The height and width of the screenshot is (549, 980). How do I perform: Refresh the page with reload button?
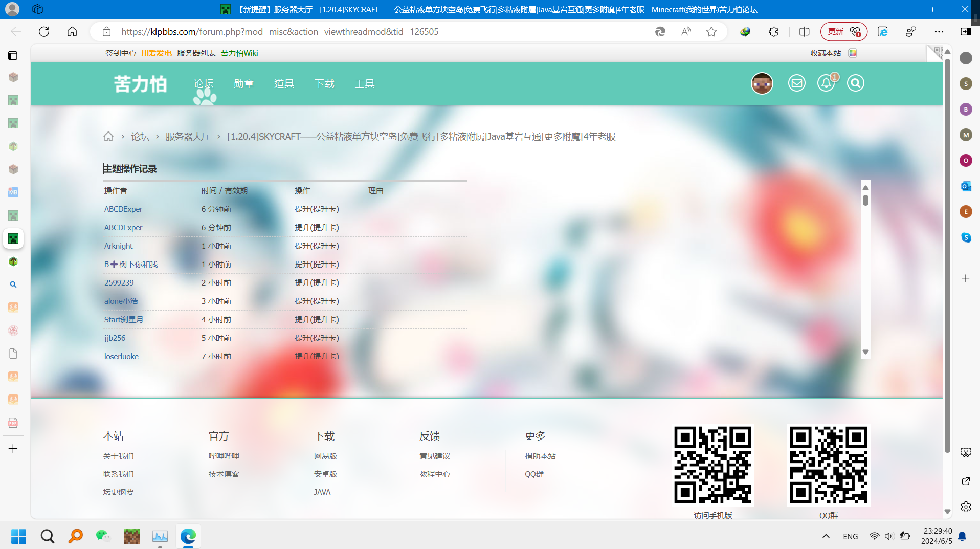(44, 32)
